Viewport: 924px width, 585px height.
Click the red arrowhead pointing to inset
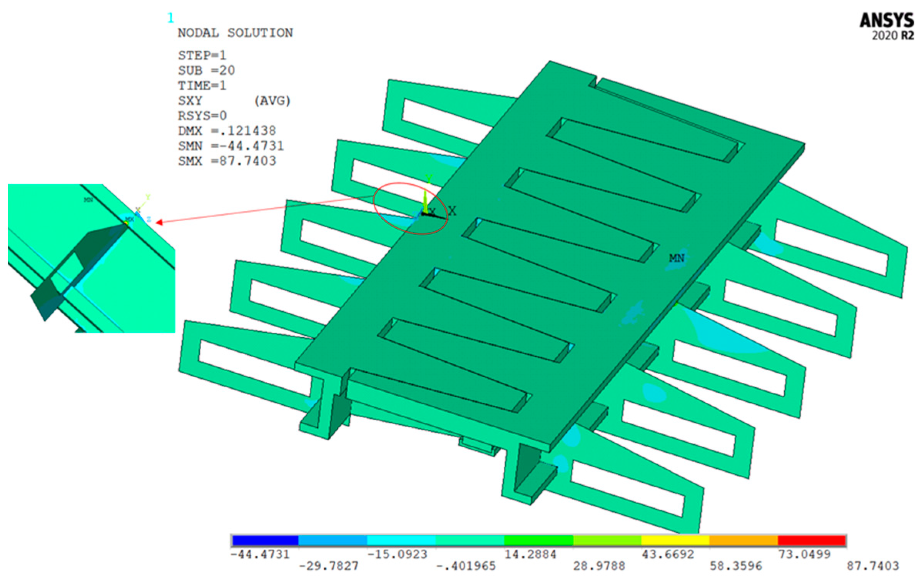coord(159,222)
